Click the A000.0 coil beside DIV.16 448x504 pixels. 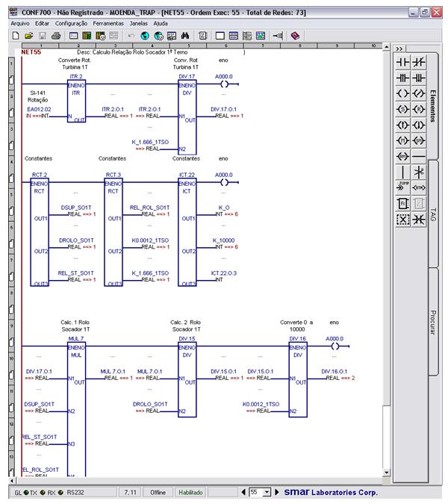point(335,346)
